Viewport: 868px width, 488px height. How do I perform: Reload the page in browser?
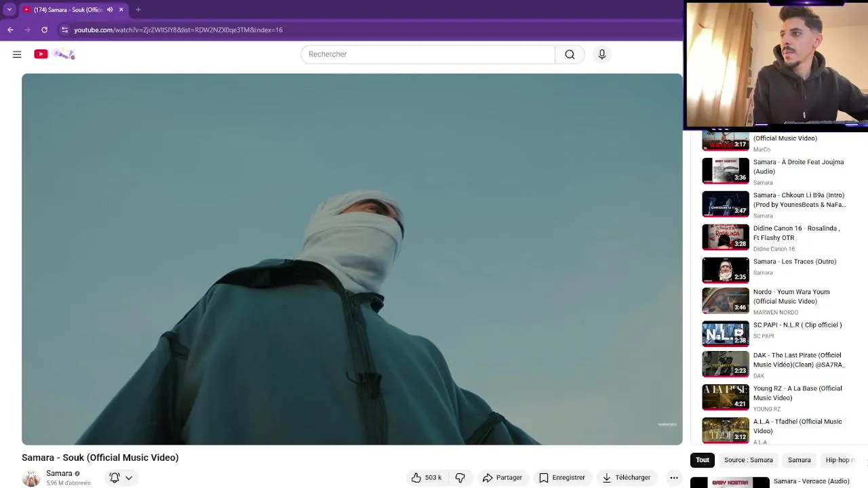[x=45, y=30]
